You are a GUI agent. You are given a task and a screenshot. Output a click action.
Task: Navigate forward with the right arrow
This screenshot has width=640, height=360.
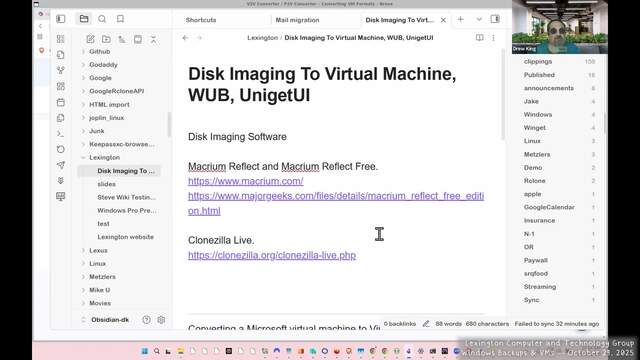(x=200, y=38)
